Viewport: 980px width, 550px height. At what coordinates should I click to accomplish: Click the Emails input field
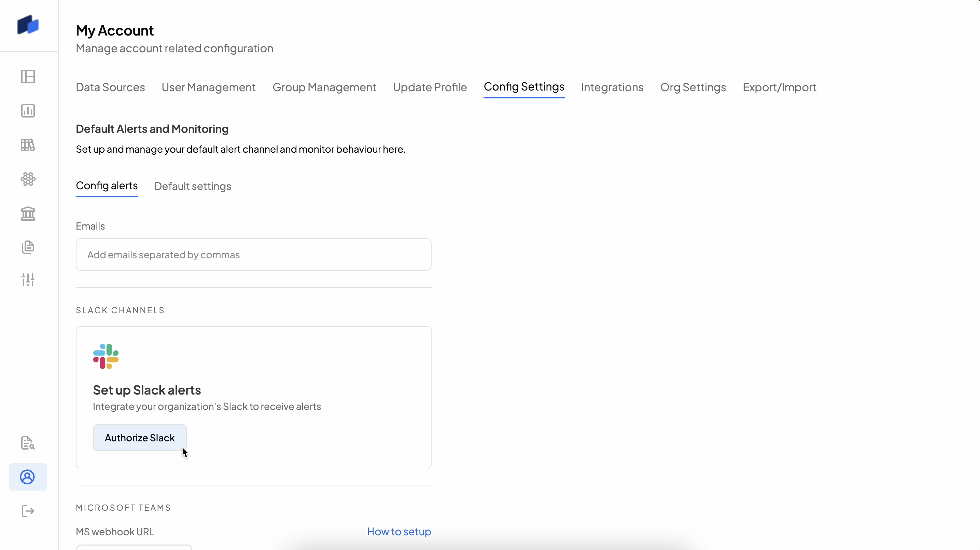coord(253,255)
